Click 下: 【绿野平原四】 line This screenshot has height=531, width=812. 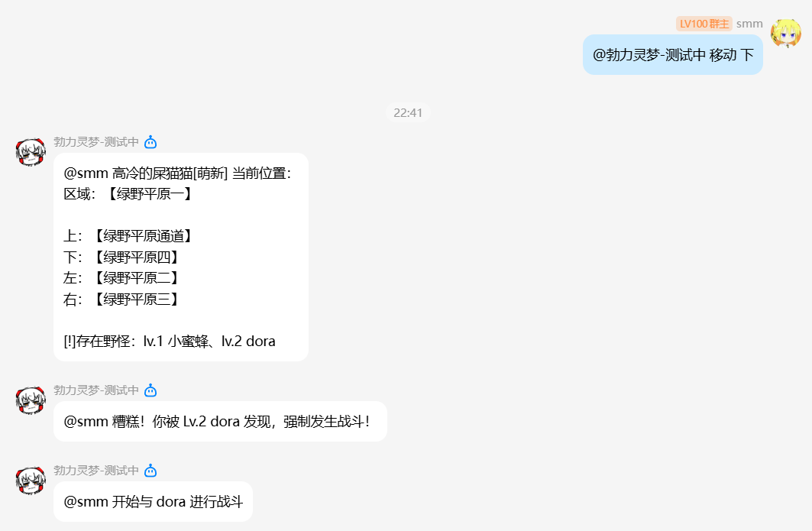[x=123, y=257]
